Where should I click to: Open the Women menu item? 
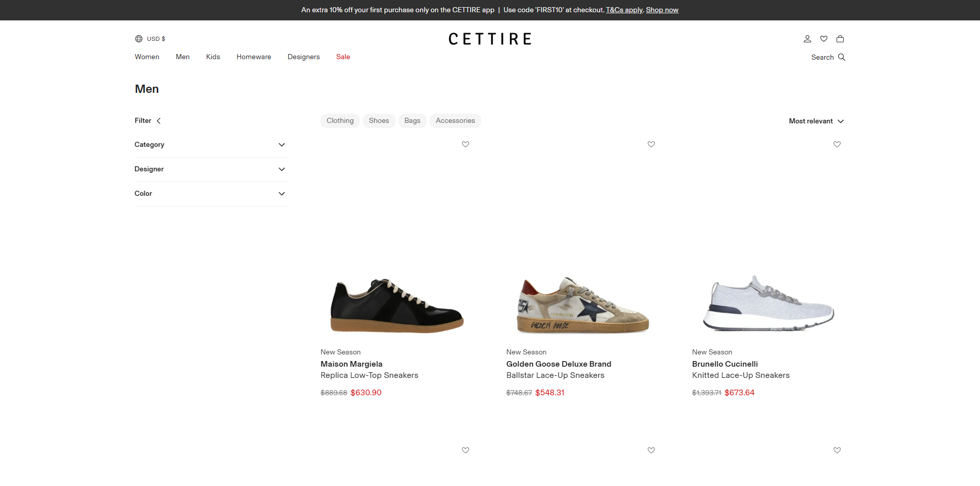(146, 57)
